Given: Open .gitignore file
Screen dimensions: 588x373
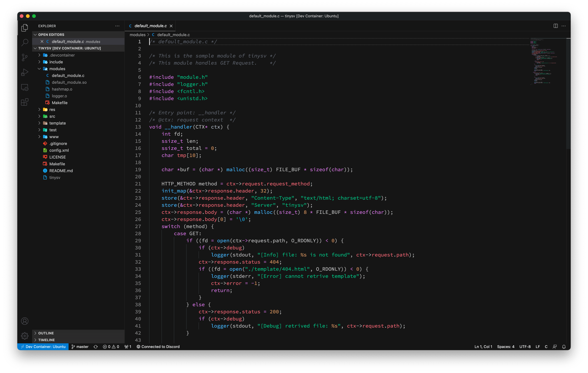Looking at the screenshot, I should coord(78,144).
